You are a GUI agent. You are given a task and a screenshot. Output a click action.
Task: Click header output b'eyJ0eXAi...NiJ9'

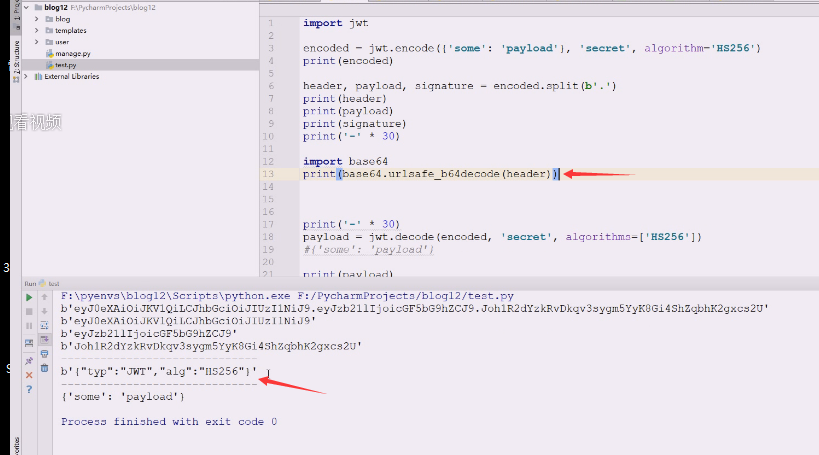click(188, 321)
